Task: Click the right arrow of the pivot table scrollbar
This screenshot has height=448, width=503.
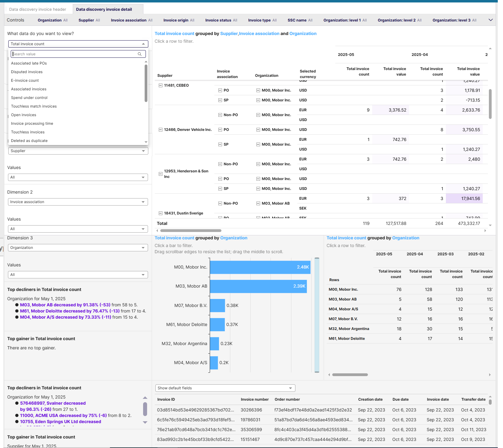Action: pos(485,230)
